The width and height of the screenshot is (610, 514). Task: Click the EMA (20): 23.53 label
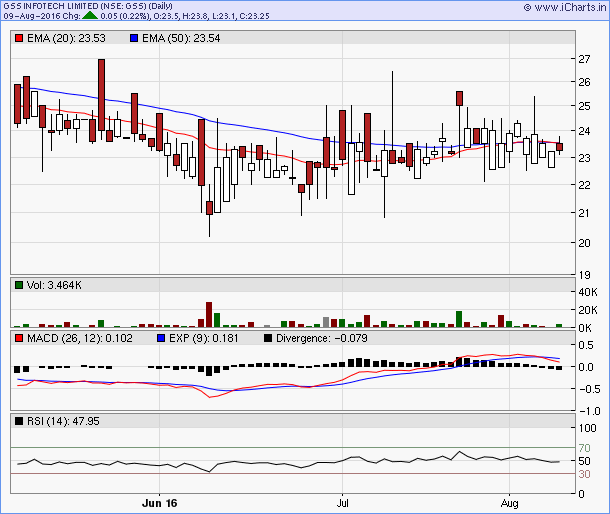pos(67,38)
